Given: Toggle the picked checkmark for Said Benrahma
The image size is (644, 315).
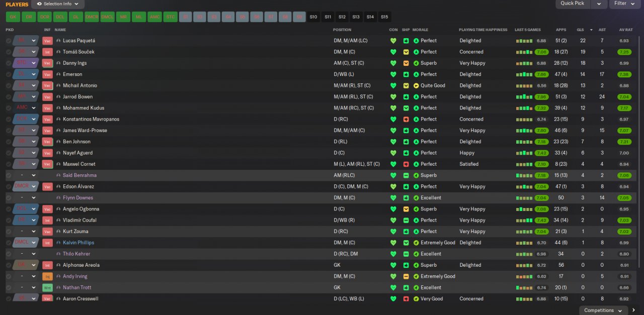Looking at the screenshot, I should click(x=9, y=175).
